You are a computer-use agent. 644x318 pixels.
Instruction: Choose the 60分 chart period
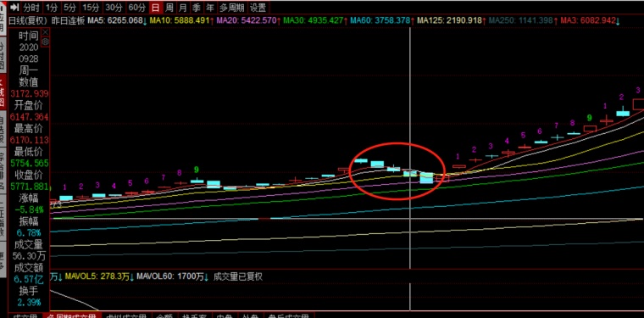pyautogui.click(x=136, y=8)
